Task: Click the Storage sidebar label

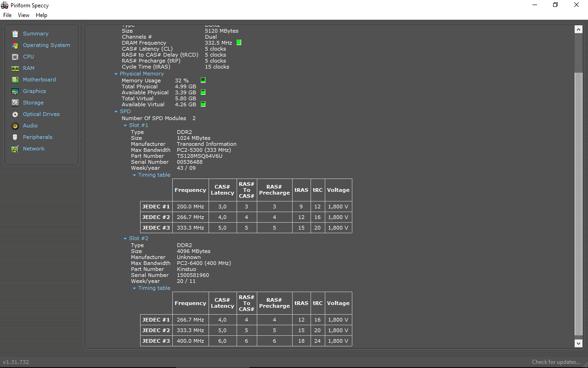Action: coord(33,103)
